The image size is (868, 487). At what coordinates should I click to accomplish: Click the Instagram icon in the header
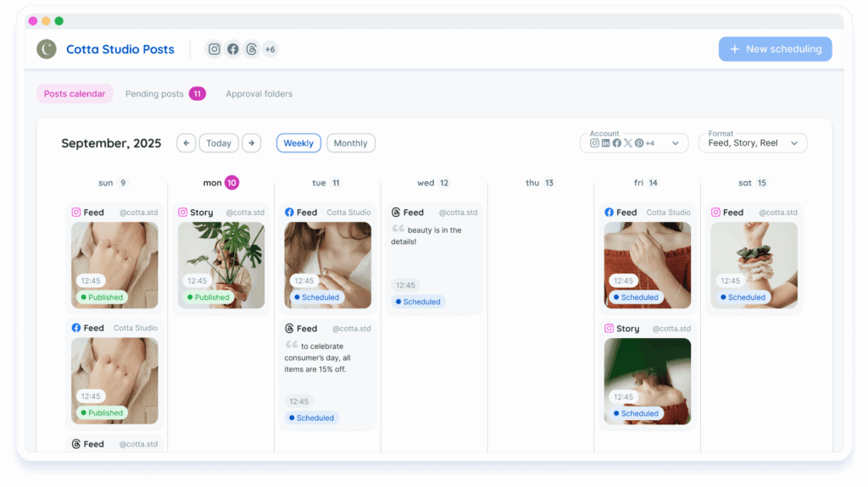click(214, 49)
